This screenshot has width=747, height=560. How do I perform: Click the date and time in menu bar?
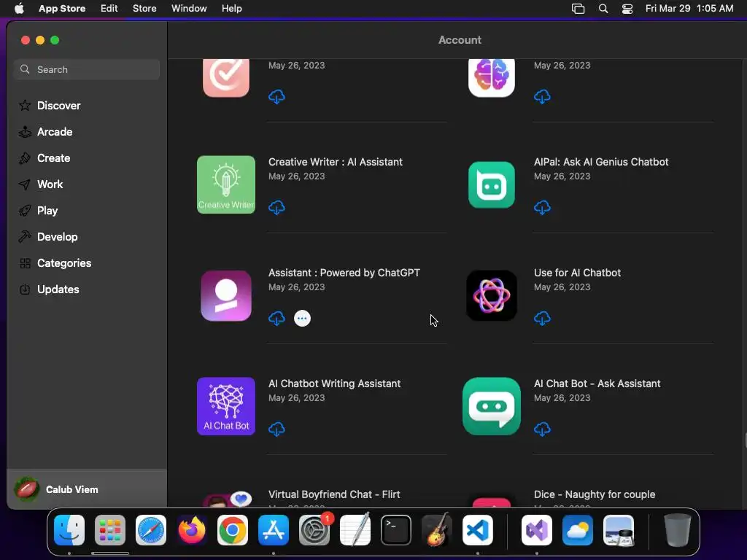(x=689, y=9)
